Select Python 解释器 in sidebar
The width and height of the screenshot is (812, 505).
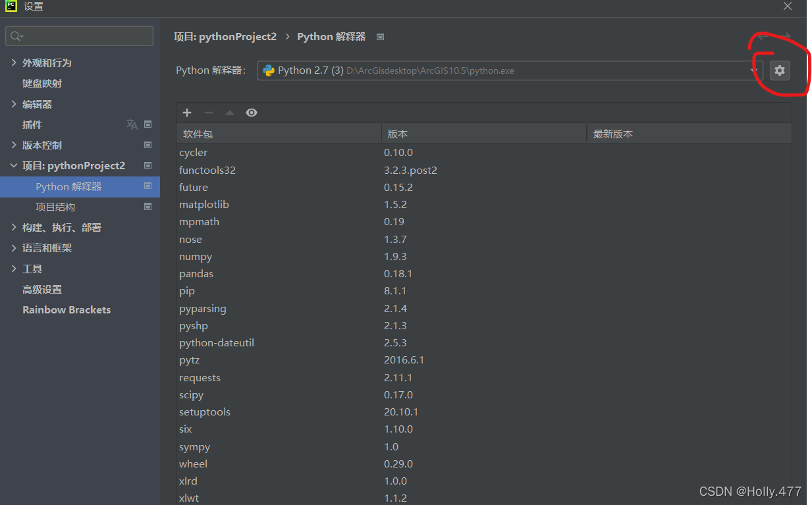[x=80, y=186]
